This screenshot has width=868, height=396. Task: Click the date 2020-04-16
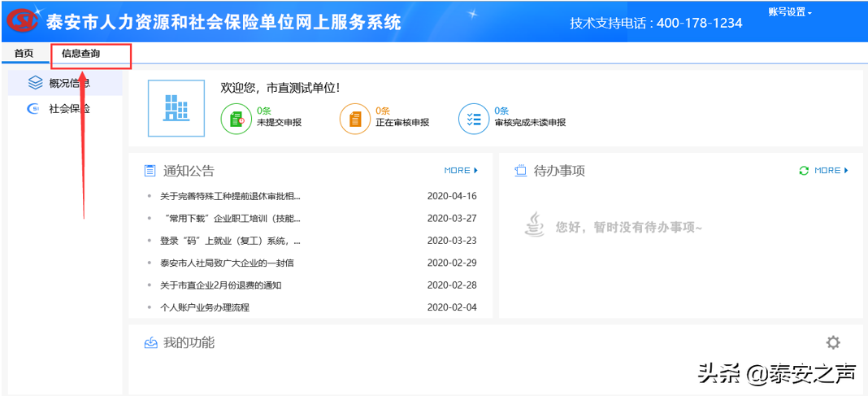(452, 196)
